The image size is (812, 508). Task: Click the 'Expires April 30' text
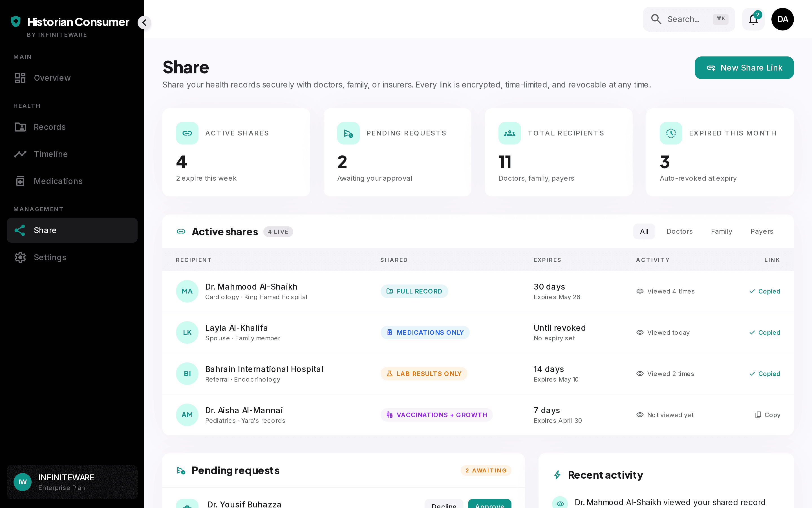click(x=558, y=421)
